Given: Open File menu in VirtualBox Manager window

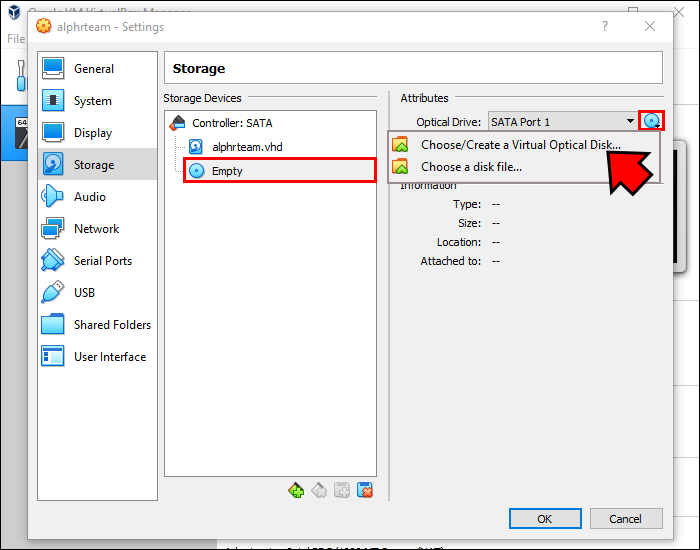Looking at the screenshot, I should [16, 39].
